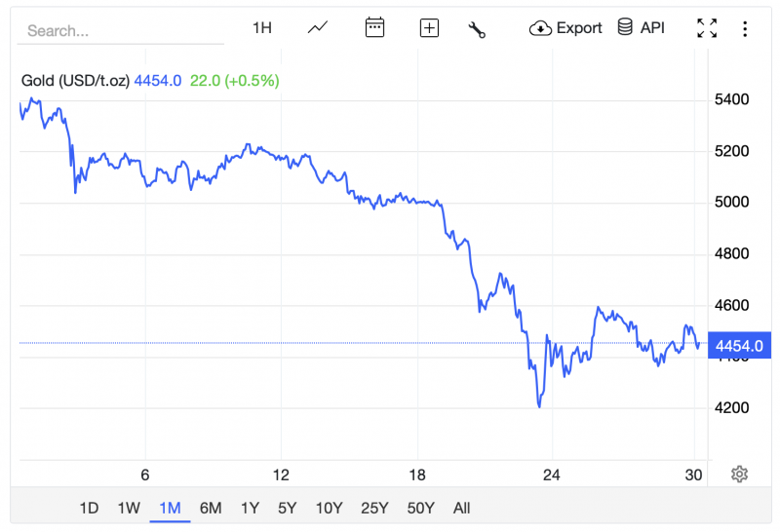Click the 4454.0 current price marker
The width and height of the screenshot is (780, 532).
[x=740, y=345]
